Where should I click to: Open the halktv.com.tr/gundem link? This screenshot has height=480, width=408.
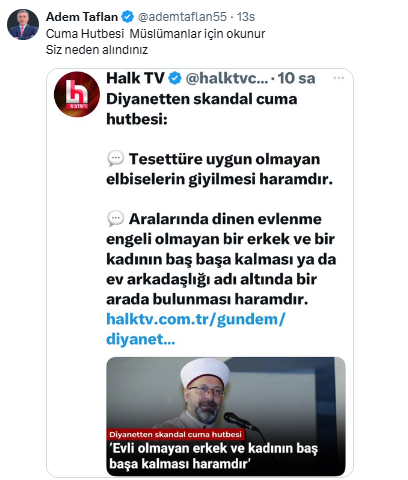pos(196,319)
